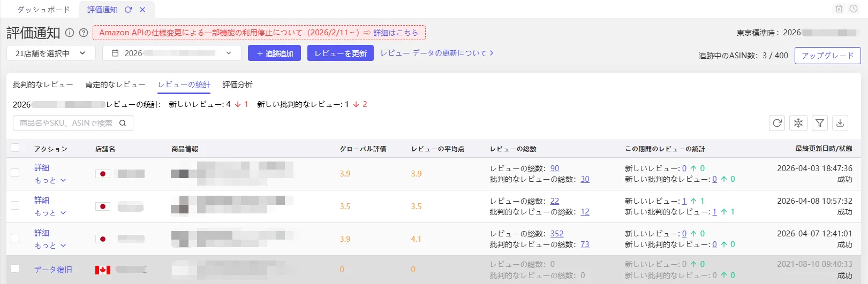Open the info icon next to 評価通知 title

click(x=70, y=33)
